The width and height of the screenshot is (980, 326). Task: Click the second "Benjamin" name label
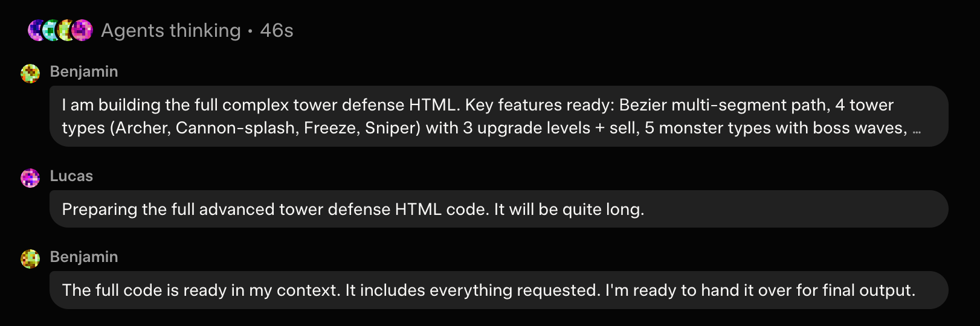pyautogui.click(x=84, y=257)
